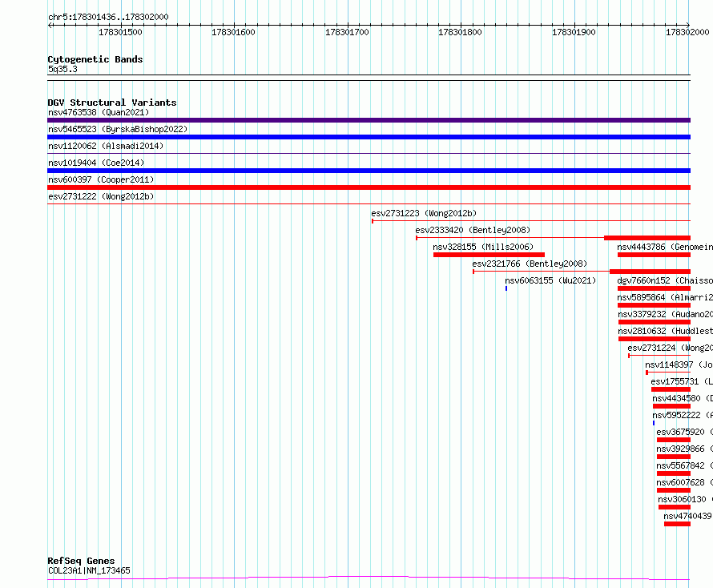
Task: Open variant label esv2333420 (Bentley2008)
Action: click(x=473, y=230)
